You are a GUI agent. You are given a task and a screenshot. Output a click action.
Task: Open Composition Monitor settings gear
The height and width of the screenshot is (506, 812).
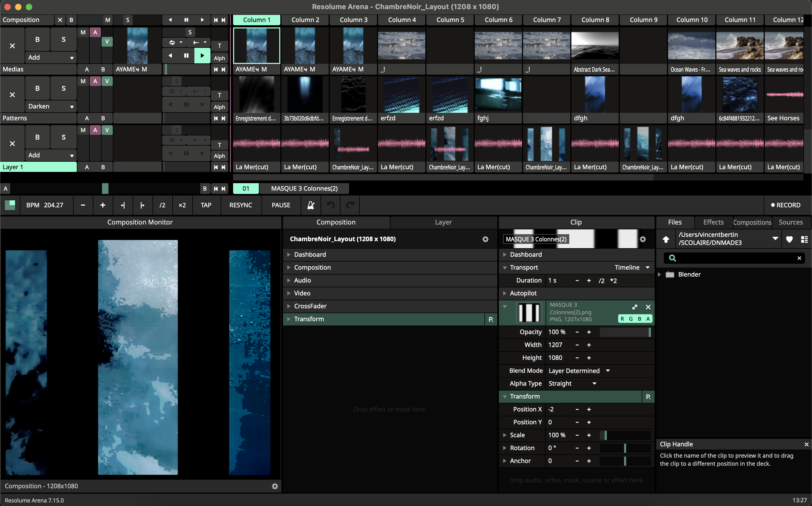click(275, 486)
